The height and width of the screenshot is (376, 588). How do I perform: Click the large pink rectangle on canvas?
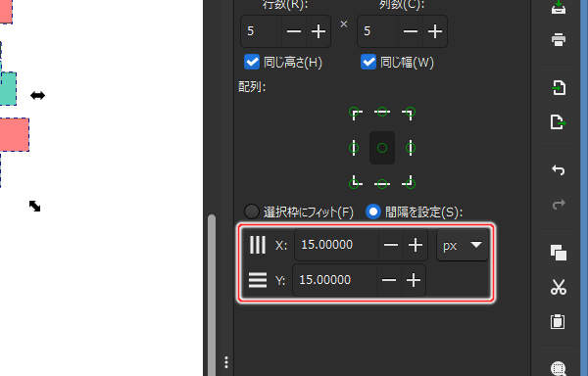(15, 135)
